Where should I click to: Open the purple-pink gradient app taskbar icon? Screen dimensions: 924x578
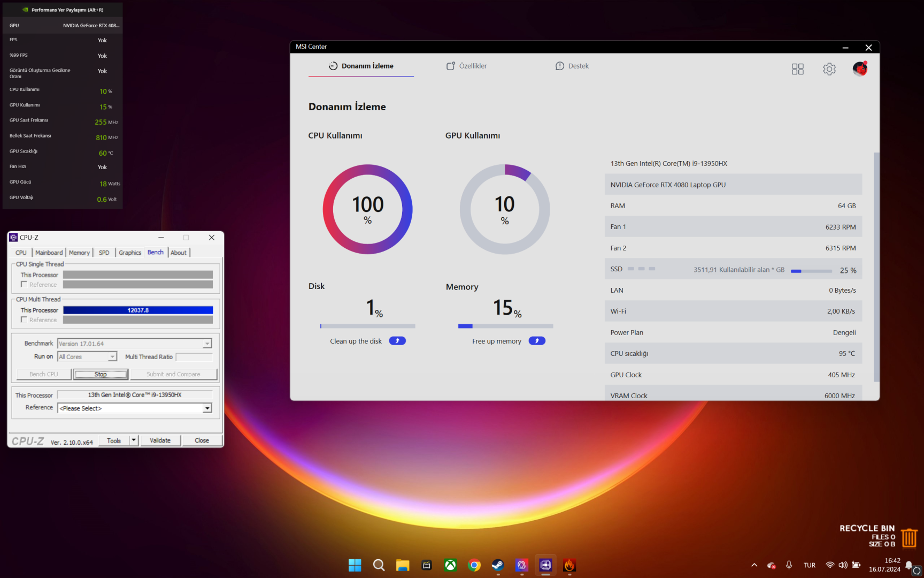pos(522,565)
